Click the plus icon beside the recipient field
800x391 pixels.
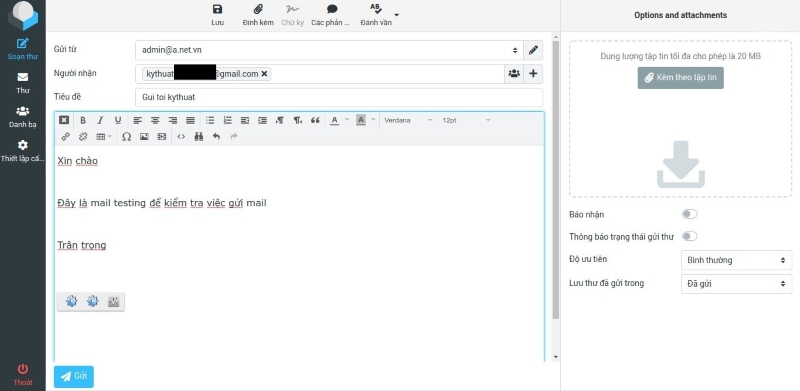click(x=533, y=74)
